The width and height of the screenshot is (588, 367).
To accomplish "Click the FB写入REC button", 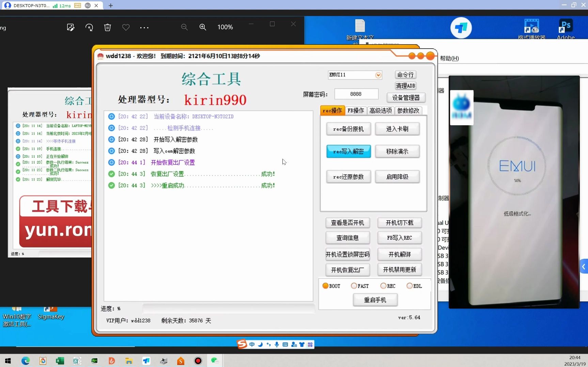I will (399, 238).
